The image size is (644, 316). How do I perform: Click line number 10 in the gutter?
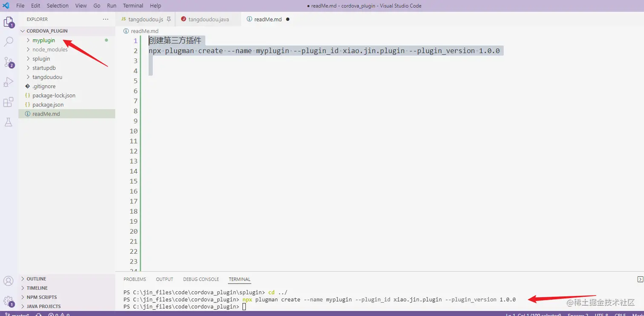(x=133, y=131)
